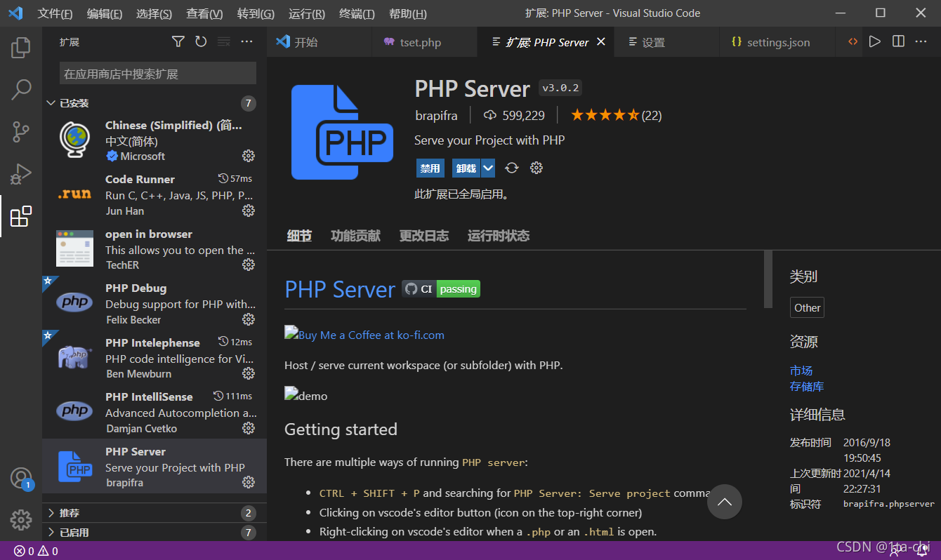941x560 pixels.
Task: Split the editor with split icon
Action: [x=898, y=42]
